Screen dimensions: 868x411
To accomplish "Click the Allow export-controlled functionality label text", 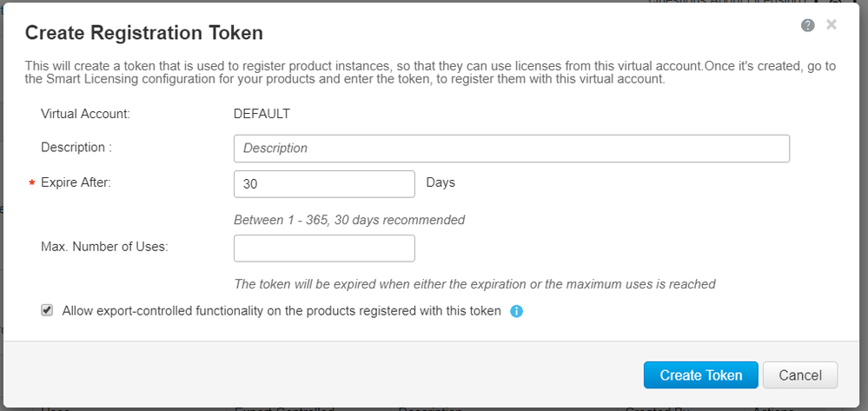I will tap(282, 311).
